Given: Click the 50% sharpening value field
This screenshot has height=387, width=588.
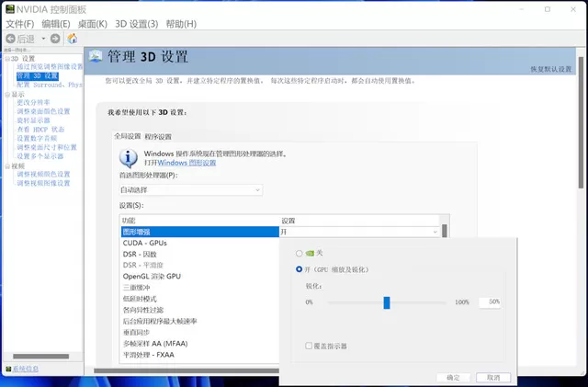Looking at the screenshot, I should click(x=490, y=302).
